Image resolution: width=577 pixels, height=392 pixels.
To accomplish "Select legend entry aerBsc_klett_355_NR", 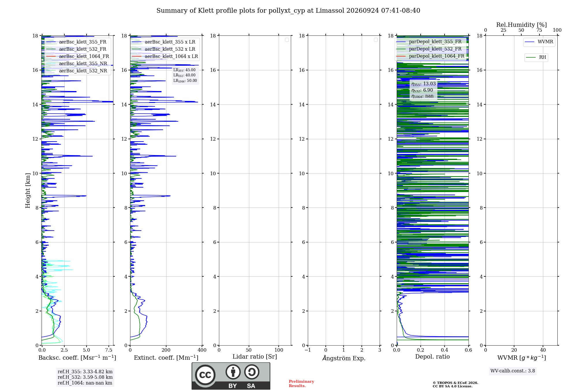I will click(77, 64).
